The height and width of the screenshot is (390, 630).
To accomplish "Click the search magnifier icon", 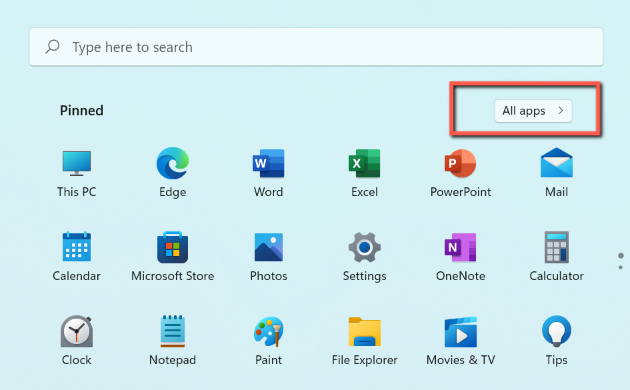I will 52,47.
